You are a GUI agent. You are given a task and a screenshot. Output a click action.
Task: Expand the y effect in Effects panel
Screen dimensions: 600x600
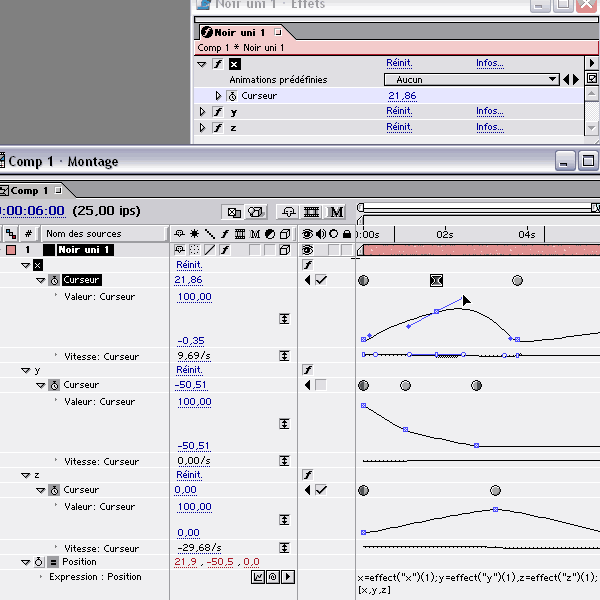(x=202, y=112)
